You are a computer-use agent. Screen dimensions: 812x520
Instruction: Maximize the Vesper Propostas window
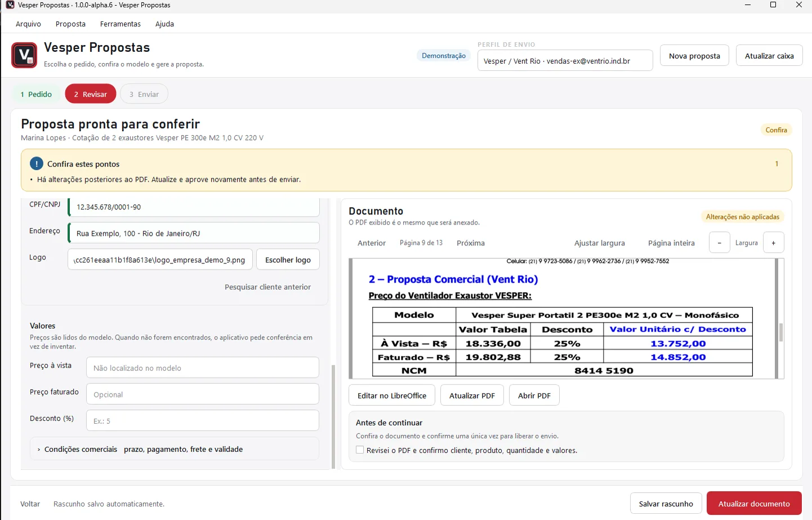click(773, 5)
